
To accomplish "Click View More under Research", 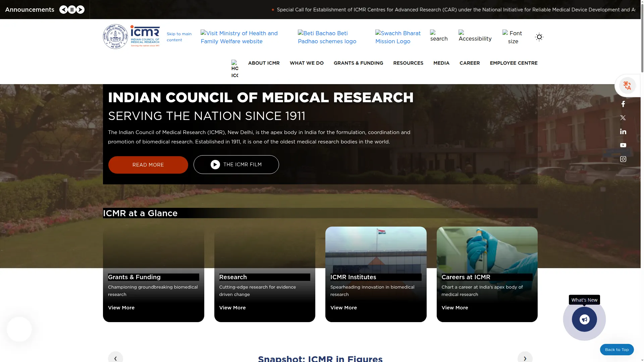I will pyautogui.click(x=232, y=308).
